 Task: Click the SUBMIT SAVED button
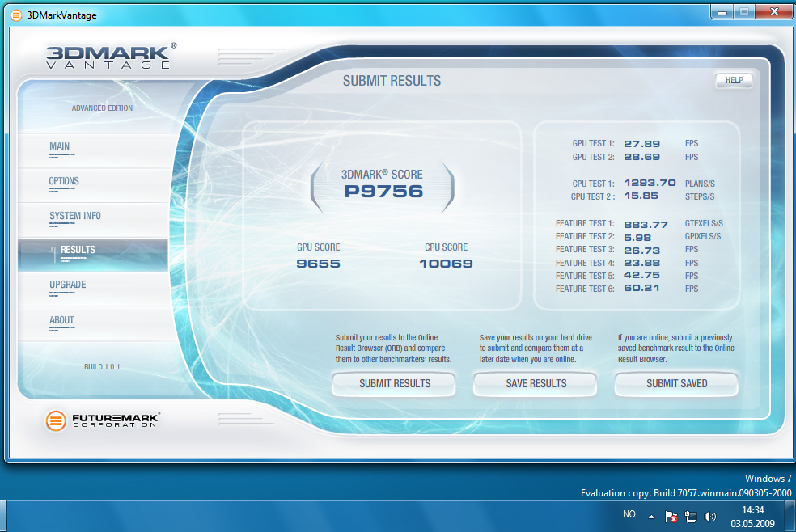(676, 384)
